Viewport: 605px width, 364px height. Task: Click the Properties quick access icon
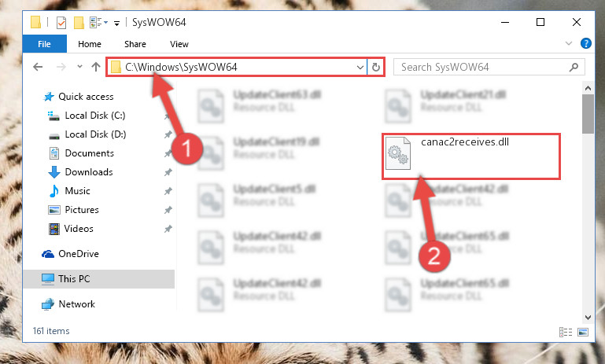tap(61, 23)
